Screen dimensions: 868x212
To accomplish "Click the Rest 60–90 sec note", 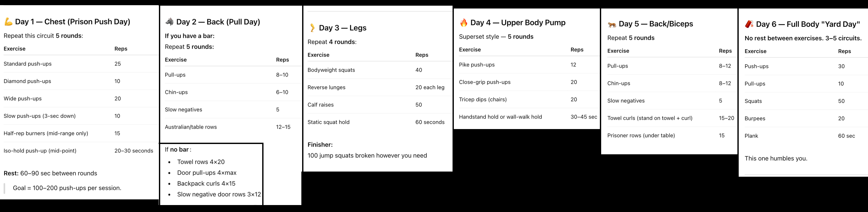I will pyautogui.click(x=50, y=173).
